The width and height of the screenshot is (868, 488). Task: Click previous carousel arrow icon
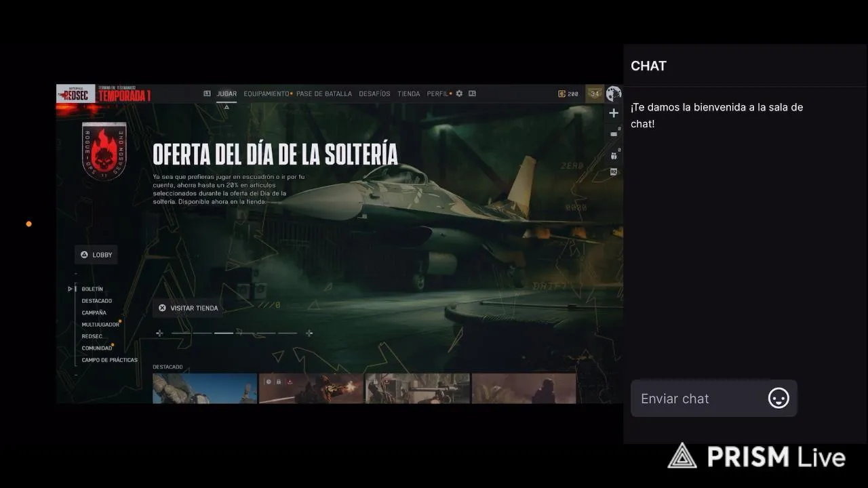(159, 333)
